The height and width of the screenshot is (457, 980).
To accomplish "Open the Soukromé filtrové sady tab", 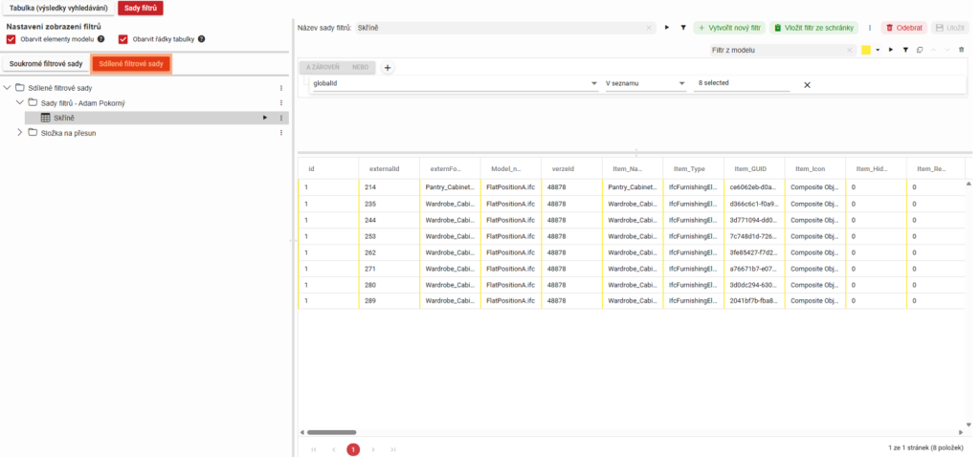I will [45, 64].
